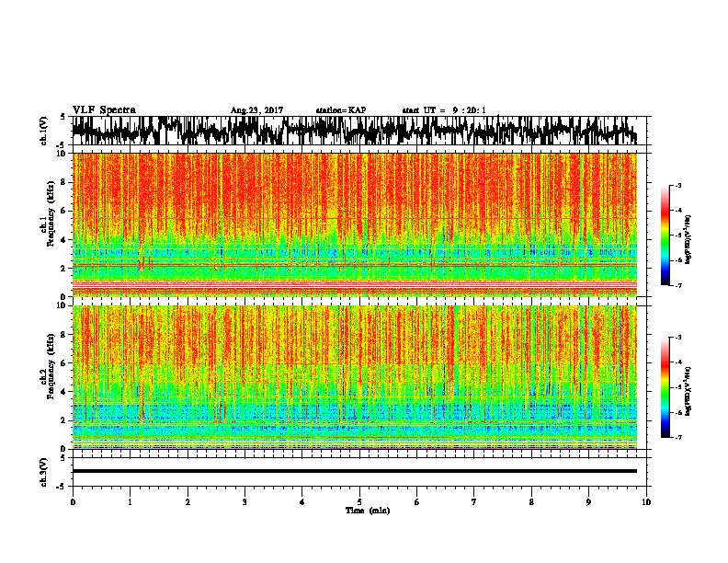This screenshot has width=728, height=563.
Task: Click time axis tick label '6'
Action: pyautogui.click(x=417, y=502)
